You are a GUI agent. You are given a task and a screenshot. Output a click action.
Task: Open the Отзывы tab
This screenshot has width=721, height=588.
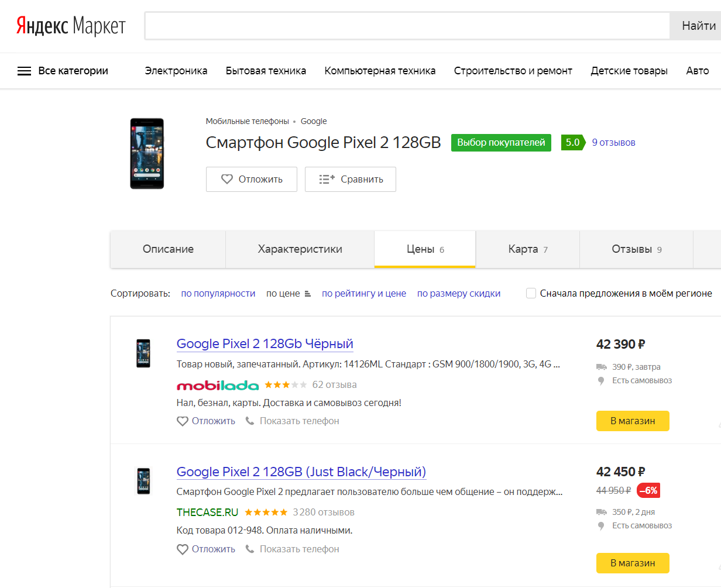tap(636, 249)
